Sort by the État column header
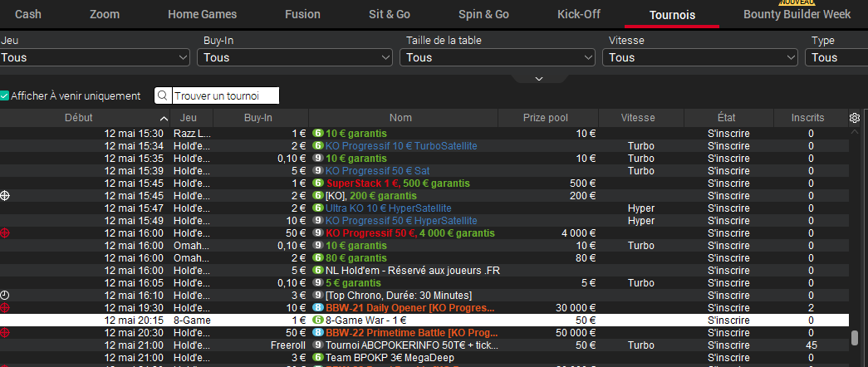 click(x=728, y=118)
